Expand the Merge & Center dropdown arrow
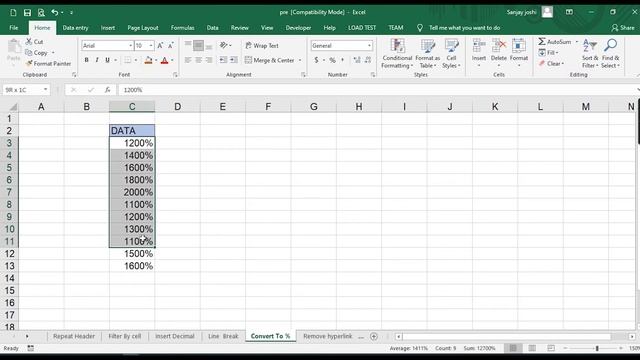The image size is (640, 360). coord(300,60)
